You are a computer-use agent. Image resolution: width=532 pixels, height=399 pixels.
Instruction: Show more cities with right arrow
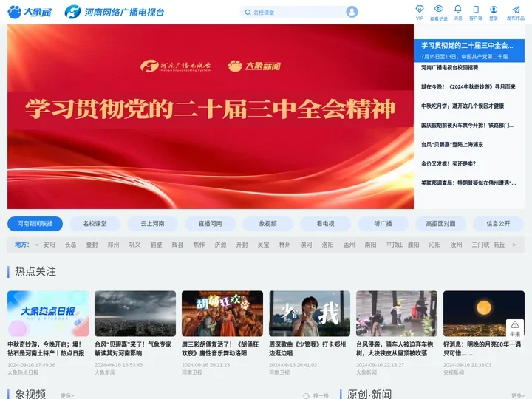(514, 245)
